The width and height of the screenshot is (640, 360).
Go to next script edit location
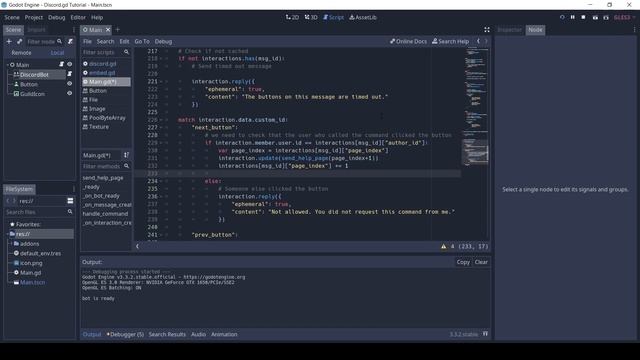coord(486,41)
